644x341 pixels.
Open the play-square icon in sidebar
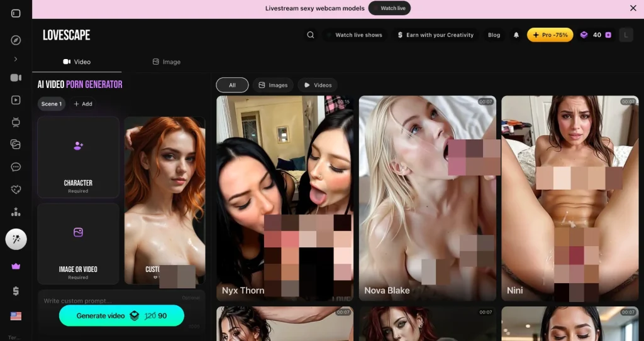pos(16,100)
